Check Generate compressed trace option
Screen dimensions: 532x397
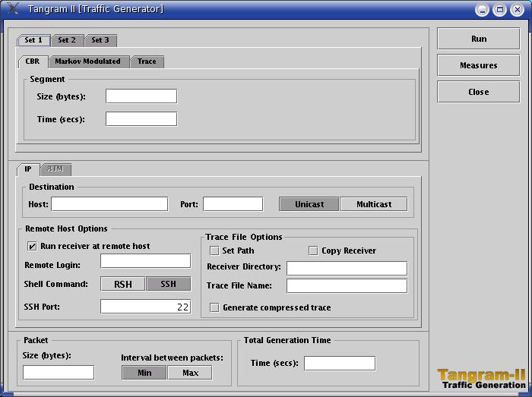point(214,308)
